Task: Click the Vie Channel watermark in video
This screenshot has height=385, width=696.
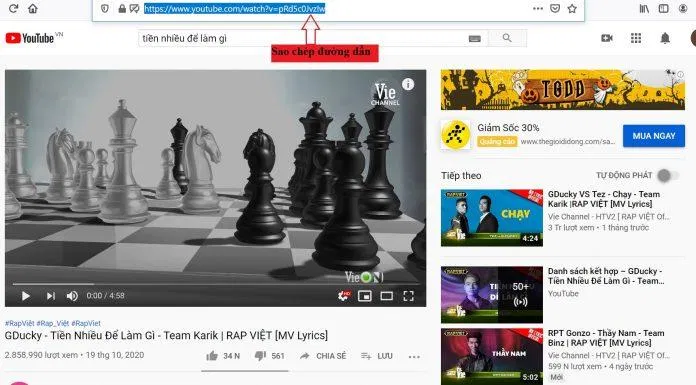Action: [x=385, y=95]
